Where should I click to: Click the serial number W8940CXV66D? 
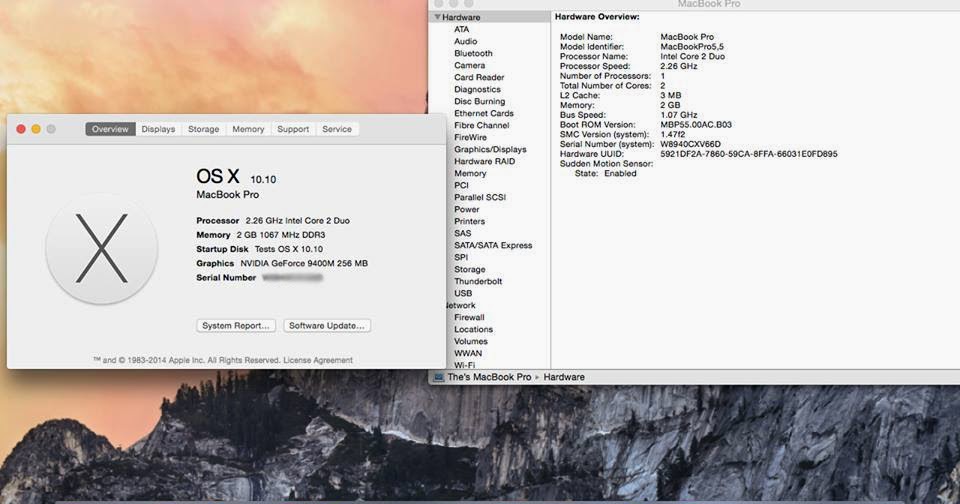click(691, 144)
